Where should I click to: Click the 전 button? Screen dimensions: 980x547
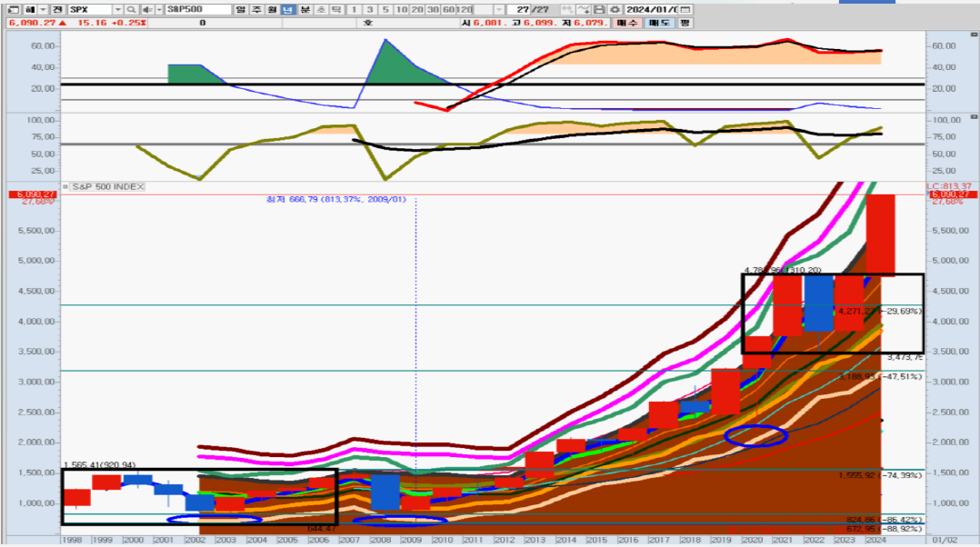click(57, 10)
